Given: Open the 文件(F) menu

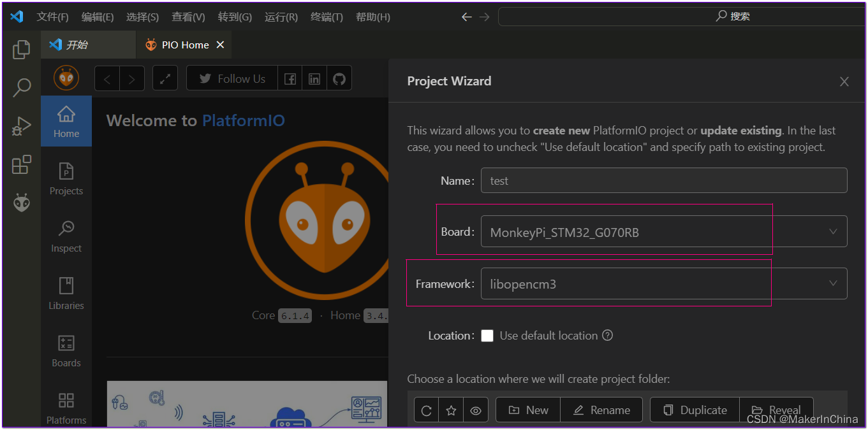Looking at the screenshot, I should pyautogui.click(x=52, y=17).
